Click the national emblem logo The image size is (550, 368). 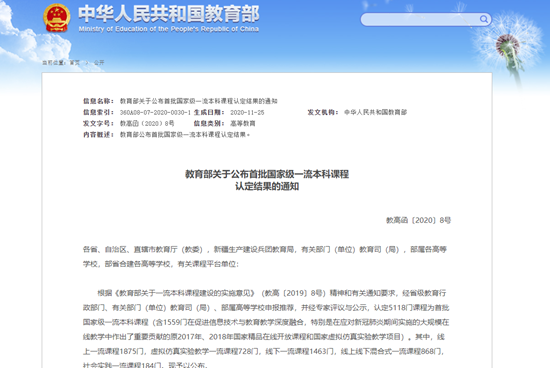pos(56,18)
